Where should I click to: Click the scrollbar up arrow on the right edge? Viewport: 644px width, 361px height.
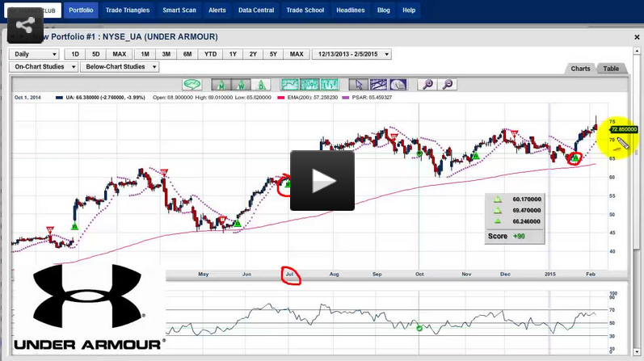(637, 52)
